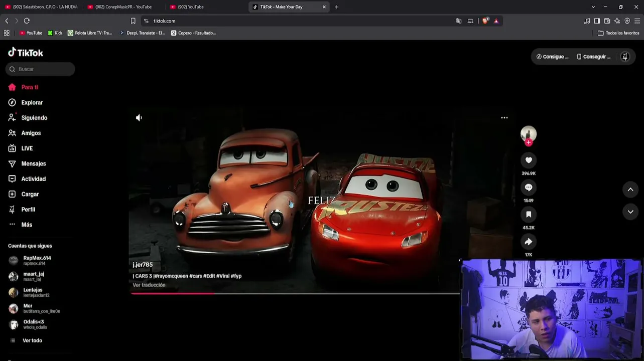
Task: Click the TikTok logo
Action: click(26, 53)
